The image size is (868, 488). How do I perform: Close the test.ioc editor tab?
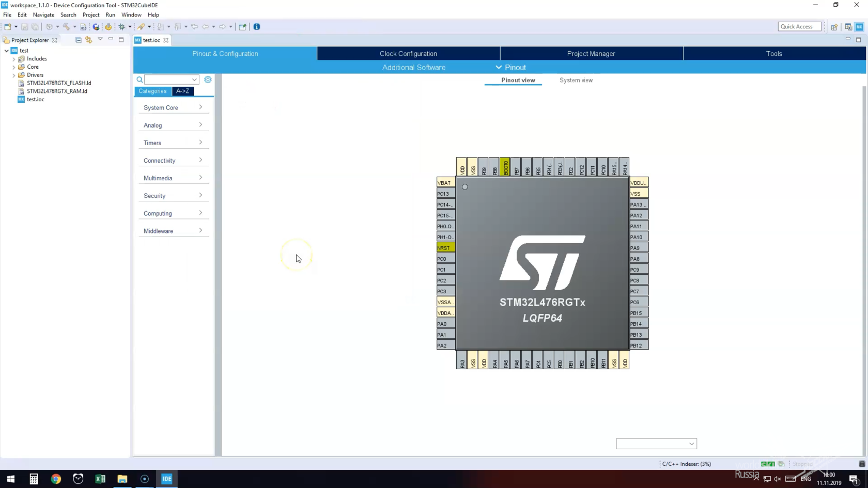coord(166,40)
